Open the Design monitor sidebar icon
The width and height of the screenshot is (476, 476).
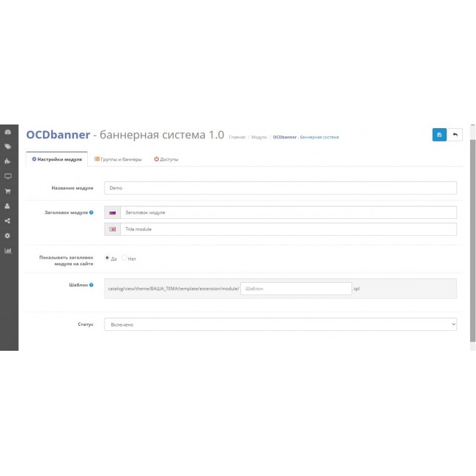point(7,176)
